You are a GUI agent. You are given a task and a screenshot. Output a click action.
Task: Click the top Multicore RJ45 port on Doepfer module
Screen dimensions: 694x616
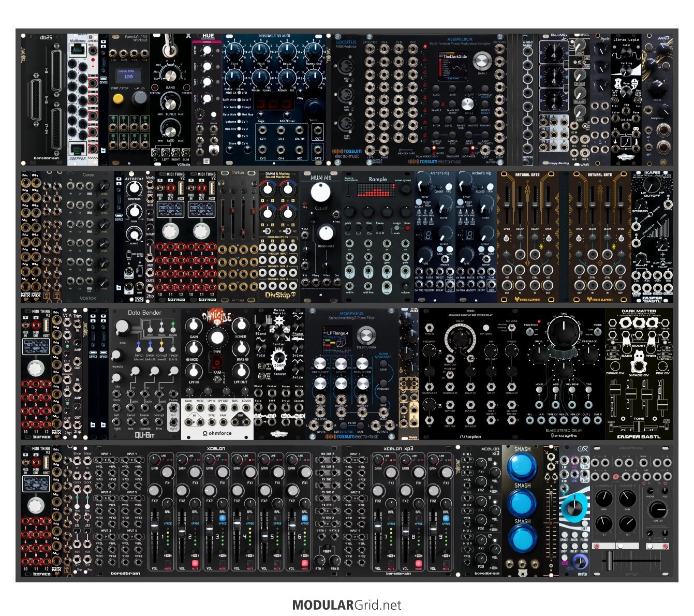77,50
